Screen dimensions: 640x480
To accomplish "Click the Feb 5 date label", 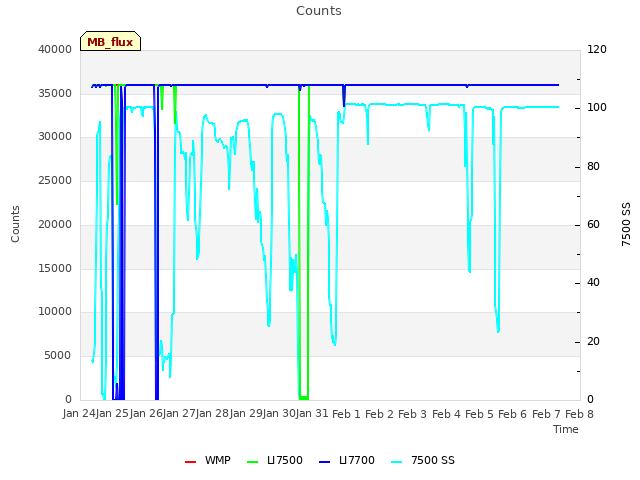I will (479, 414).
